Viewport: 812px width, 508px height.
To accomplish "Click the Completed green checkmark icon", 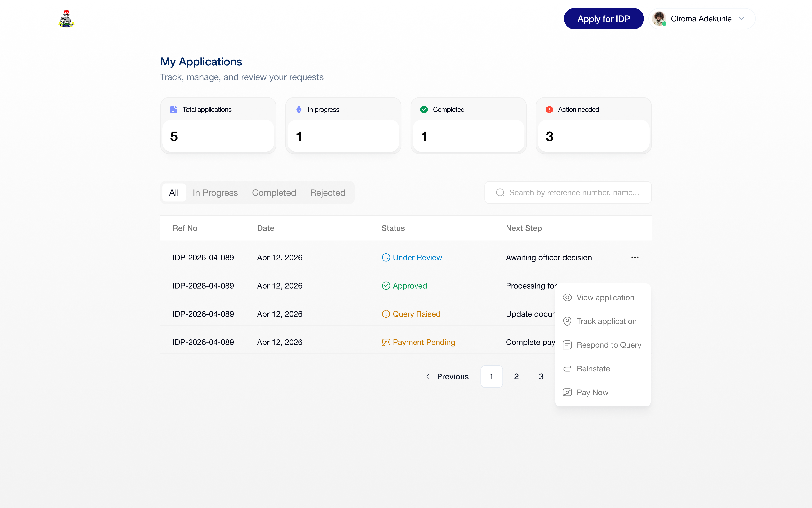I will pyautogui.click(x=424, y=110).
